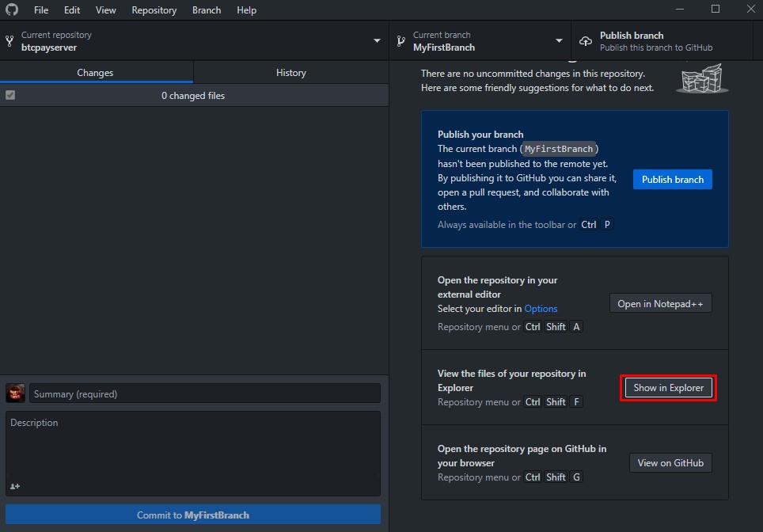Screen dimensions: 763x532
Task: Click into the Description text area
Action: (192, 447)
